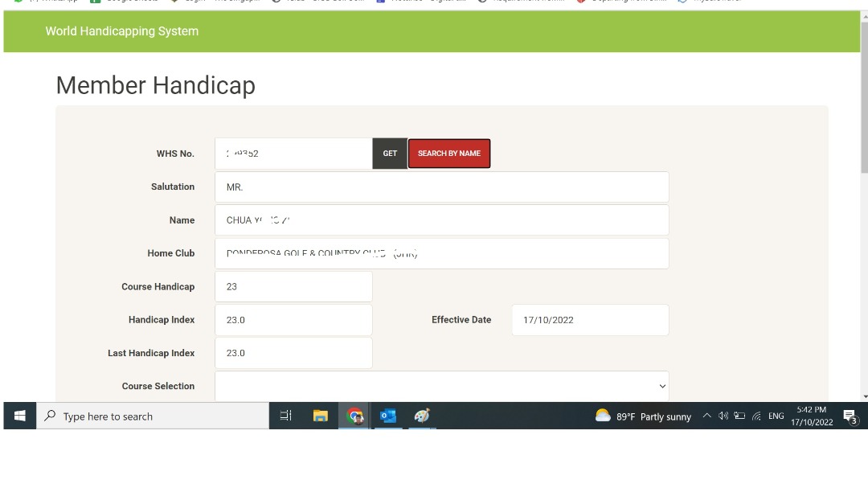Click the Effective Date field
Screen dimensions: 868x488
click(589, 320)
